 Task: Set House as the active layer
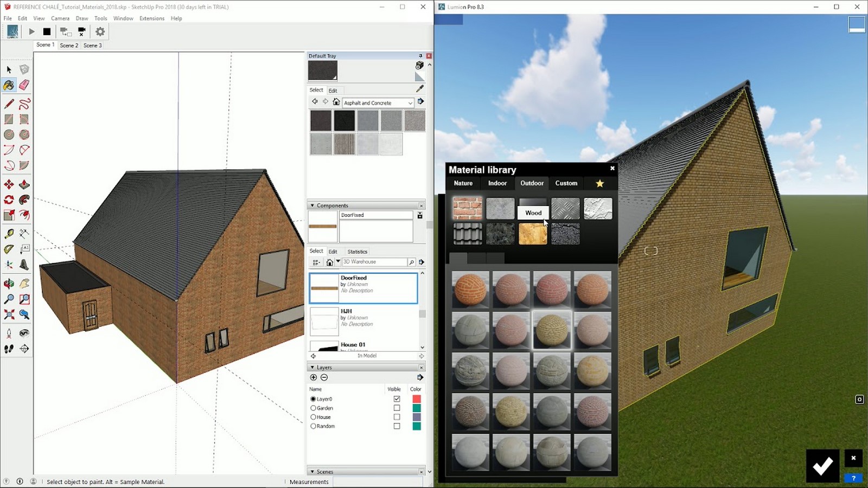(x=313, y=417)
